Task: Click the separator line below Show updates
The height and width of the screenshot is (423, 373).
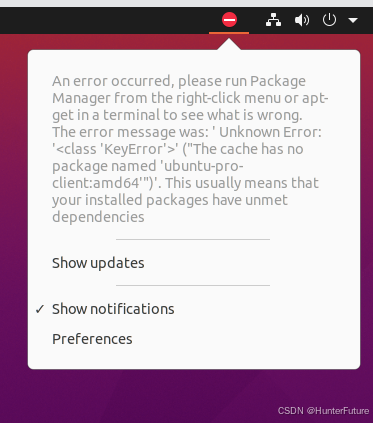Action: click(193, 285)
